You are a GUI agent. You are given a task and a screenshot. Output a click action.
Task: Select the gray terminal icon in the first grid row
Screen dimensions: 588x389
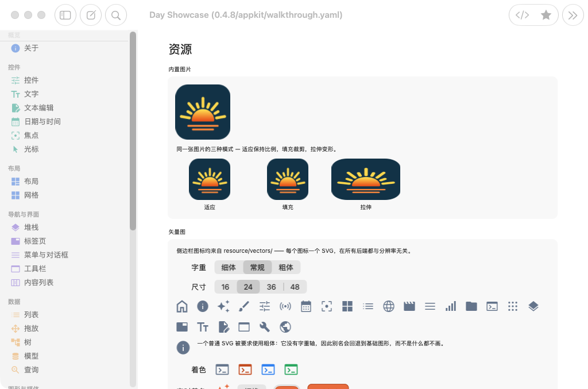(492, 306)
